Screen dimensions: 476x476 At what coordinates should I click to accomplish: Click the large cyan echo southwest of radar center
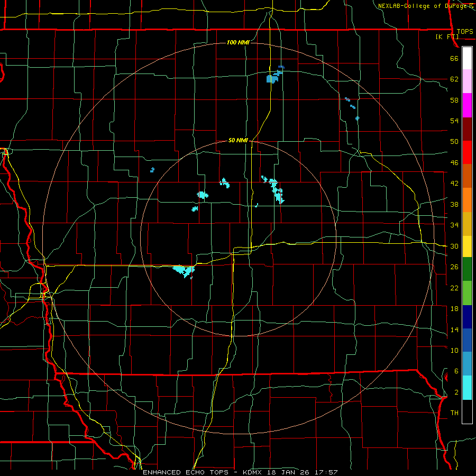184,271
